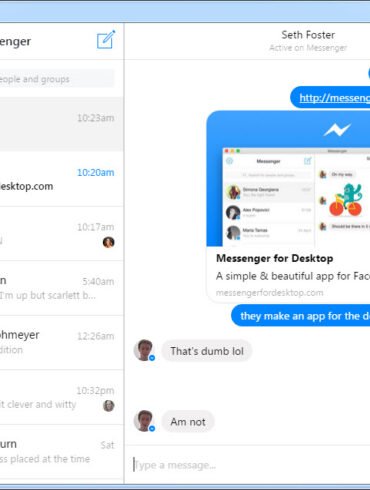
Task: Open the 12:26am conversation
Action: tap(62, 343)
